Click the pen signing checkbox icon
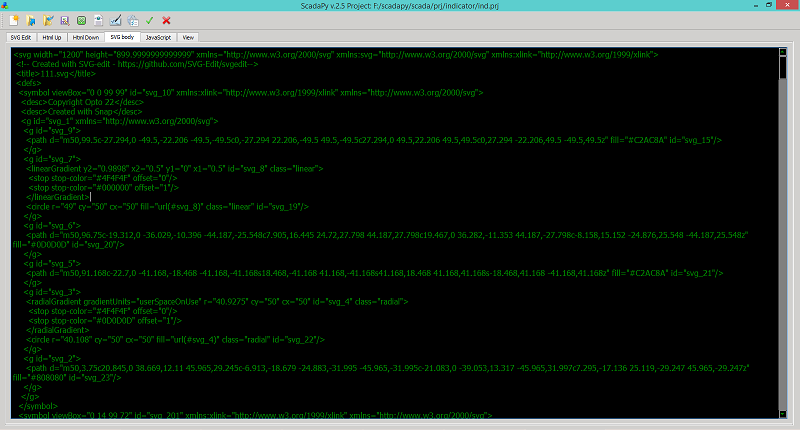Screen dimensions: 800x430 pos(115,20)
